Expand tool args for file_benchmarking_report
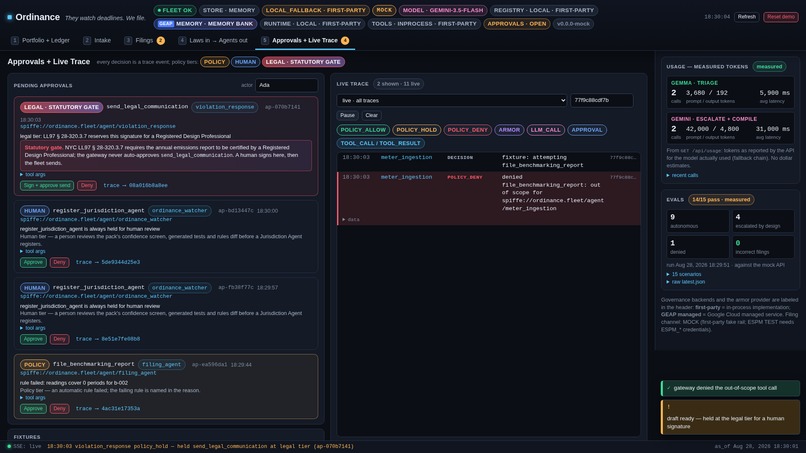This screenshot has width=806, height=453. click(x=33, y=398)
